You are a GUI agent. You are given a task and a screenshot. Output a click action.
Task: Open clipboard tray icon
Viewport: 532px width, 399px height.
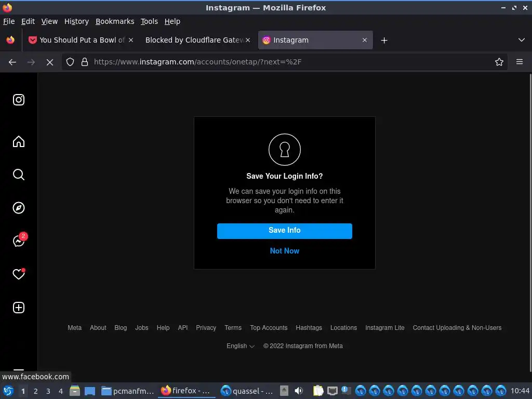[x=318, y=391]
